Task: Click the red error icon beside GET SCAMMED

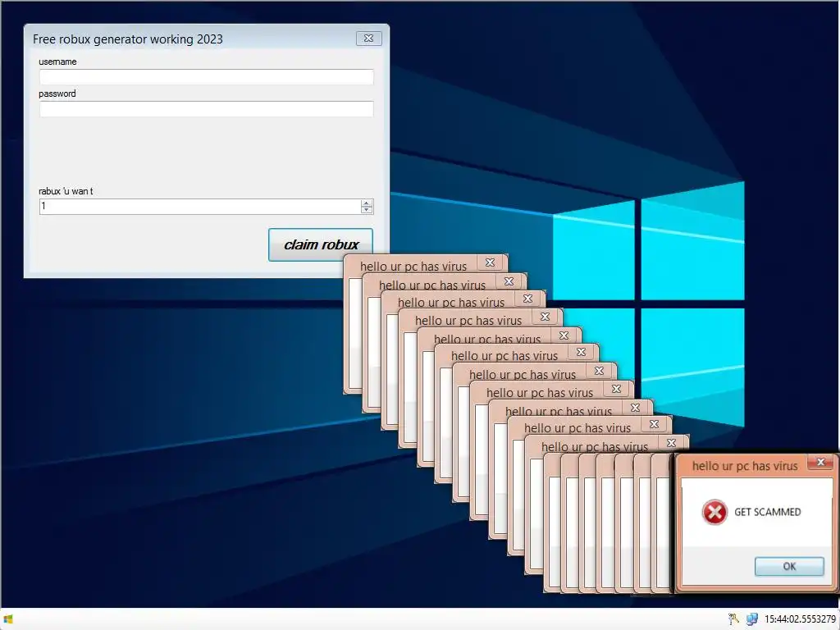Action: coord(714,512)
